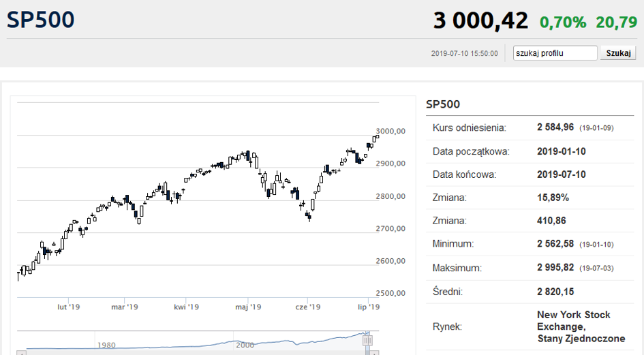The height and width of the screenshot is (355, 644).
Task: Focus the szukaj profilu search field
Action: pyautogui.click(x=555, y=53)
